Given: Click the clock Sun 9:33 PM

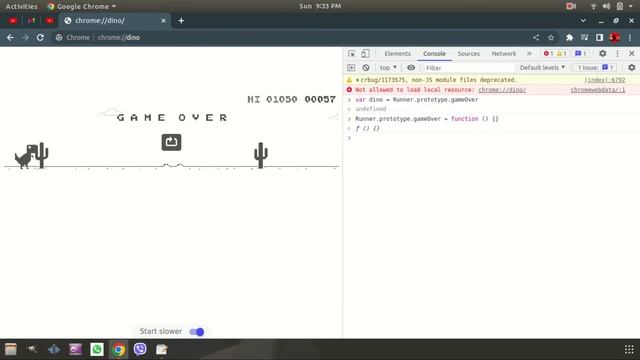Looking at the screenshot, I should pyautogui.click(x=320, y=6).
